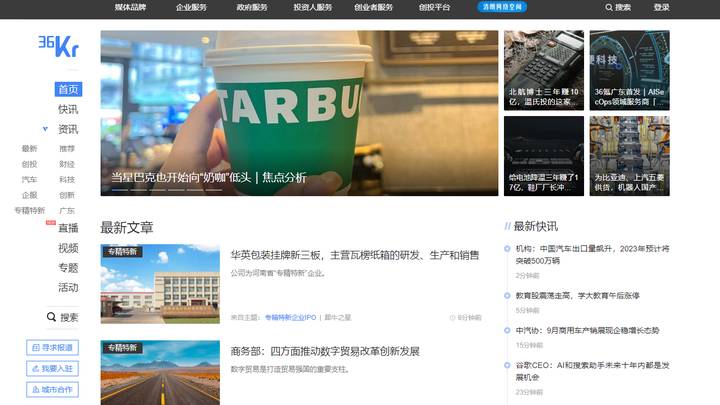Open 视频 in the sidebar
The image size is (720, 405).
(68, 248)
